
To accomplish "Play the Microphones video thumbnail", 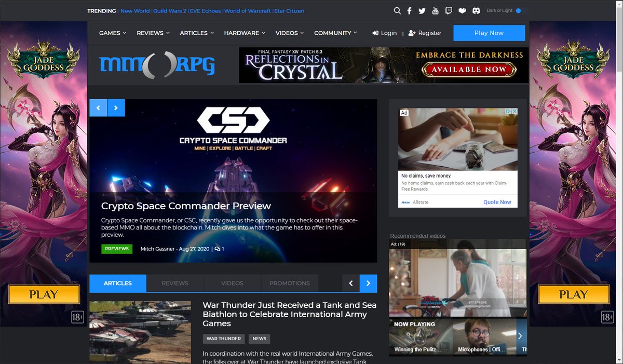I will click(484, 336).
